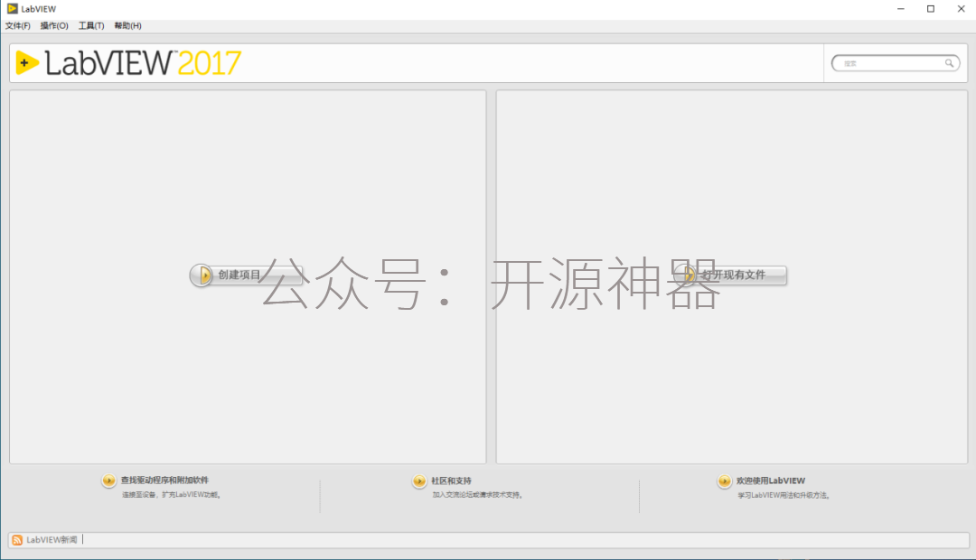Click the arrow icon beside 查找驱动程序和附加软件
976x560 pixels.
[108, 481]
